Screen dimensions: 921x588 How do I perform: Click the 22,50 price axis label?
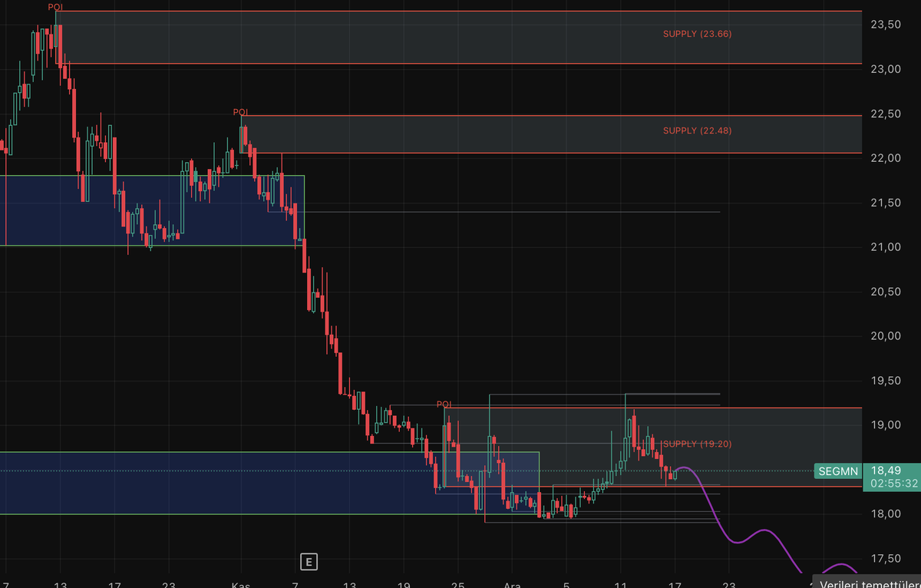pyautogui.click(x=886, y=114)
